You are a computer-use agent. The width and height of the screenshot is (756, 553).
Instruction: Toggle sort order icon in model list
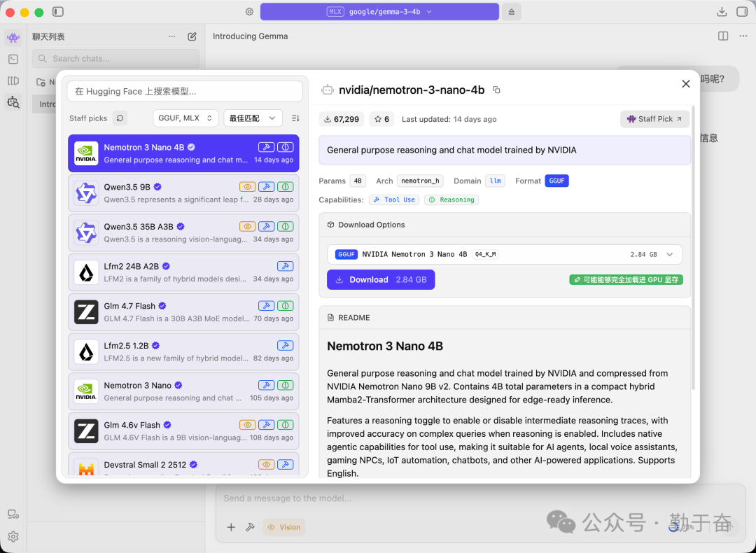click(295, 118)
